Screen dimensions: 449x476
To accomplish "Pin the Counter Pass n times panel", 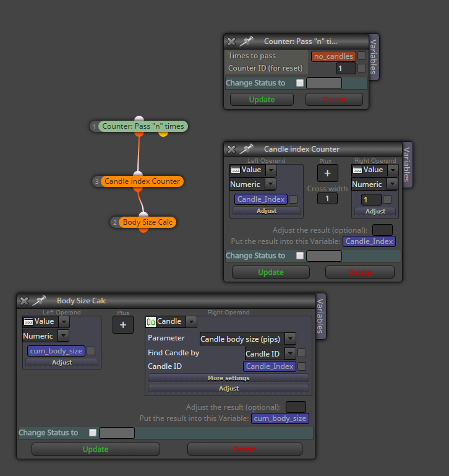I will tap(246, 41).
